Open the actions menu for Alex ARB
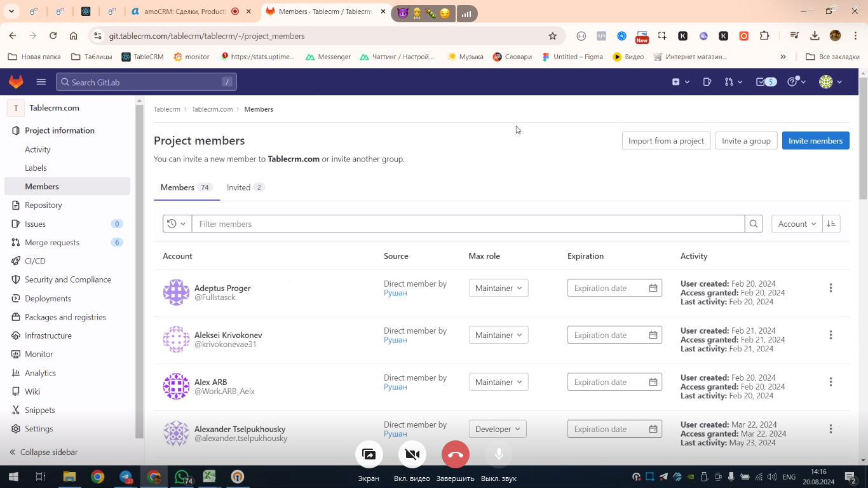Viewport: 868px width, 488px height. [831, 382]
